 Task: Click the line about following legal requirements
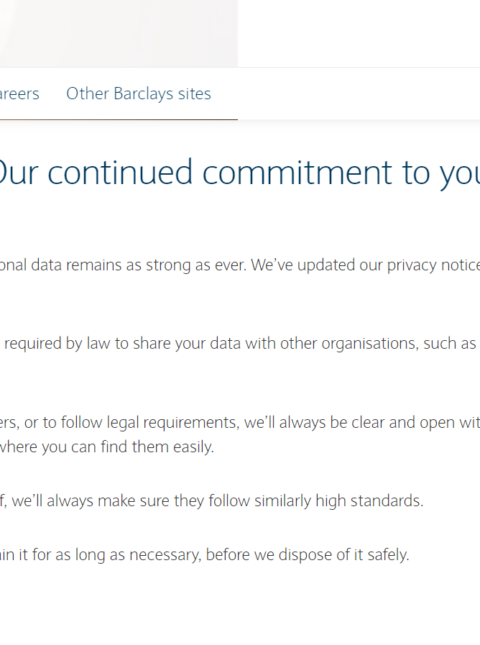click(240, 422)
